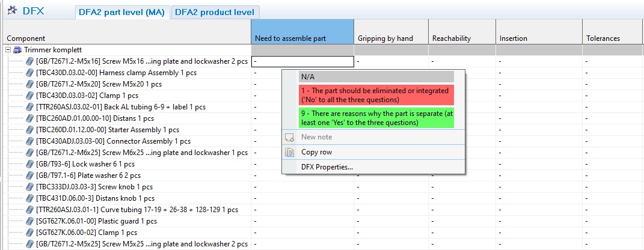The height and width of the screenshot is (250, 644).
Task: Click the part icon next to Plastic guard
Action: (x=30, y=221)
